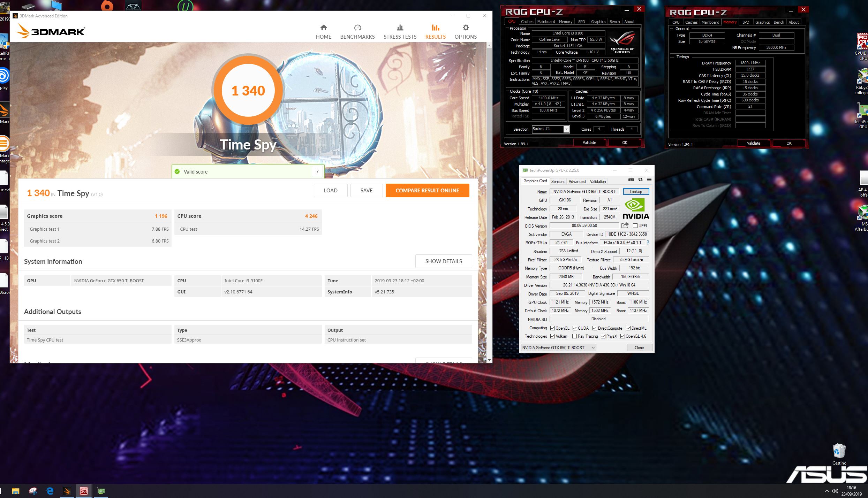Toggle the OpenCL checkbox
Image resolution: width=868 pixels, height=498 pixels.
click(552, 328)
